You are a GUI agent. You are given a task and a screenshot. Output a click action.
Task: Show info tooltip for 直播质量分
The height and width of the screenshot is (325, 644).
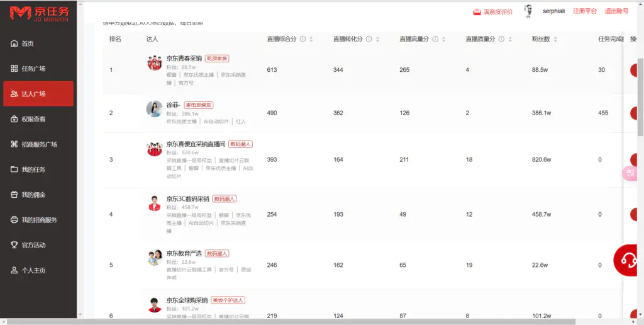[x=501, y=40]
